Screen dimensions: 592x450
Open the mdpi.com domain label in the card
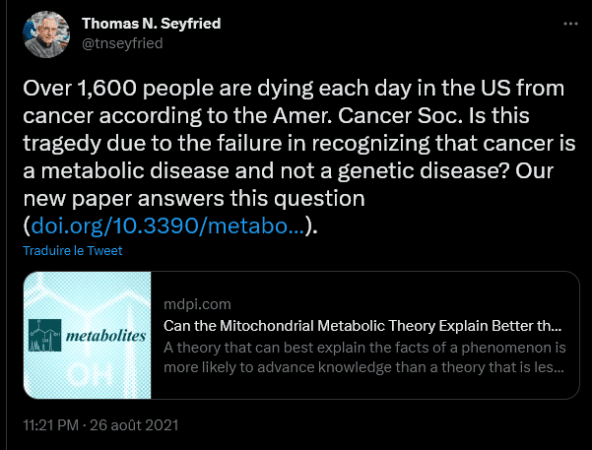[197, 304]
